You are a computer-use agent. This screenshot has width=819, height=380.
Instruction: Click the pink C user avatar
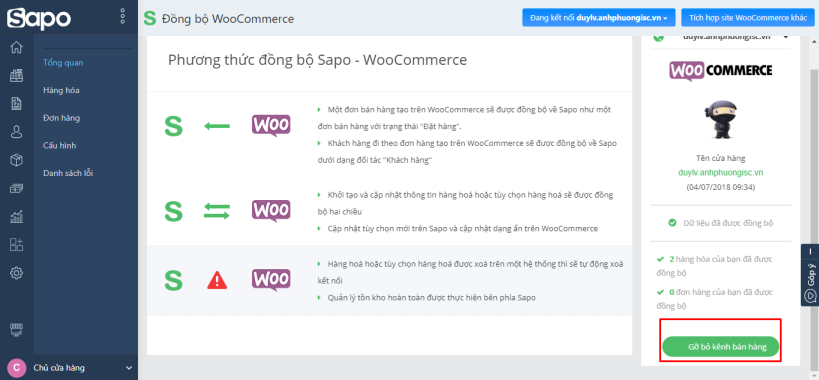pyautogui.click(x=17, y=368)
